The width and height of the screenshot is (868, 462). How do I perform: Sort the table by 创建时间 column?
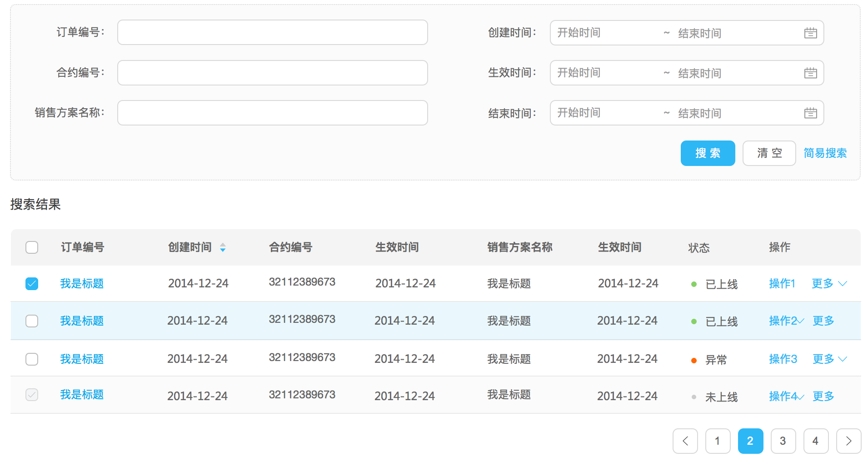223,247
